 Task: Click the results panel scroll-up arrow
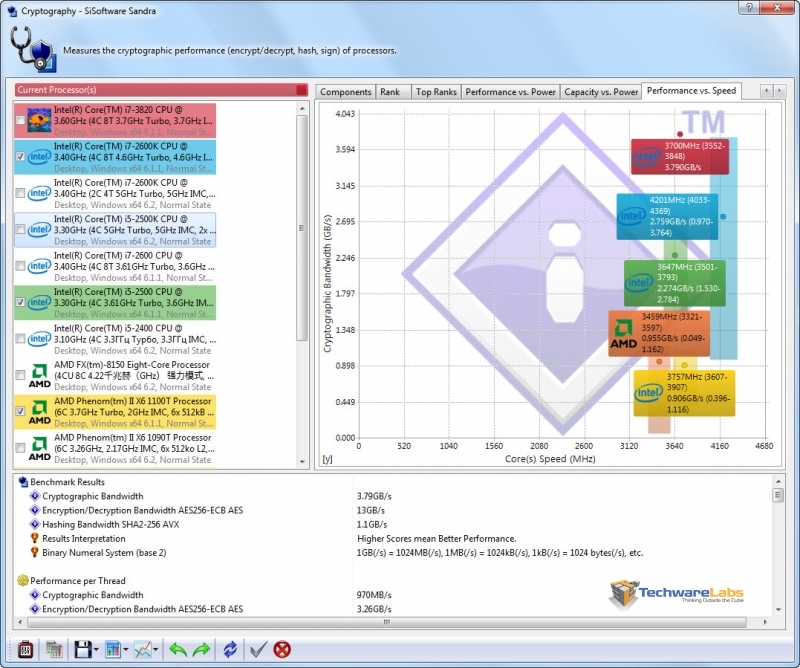(778, 481)
